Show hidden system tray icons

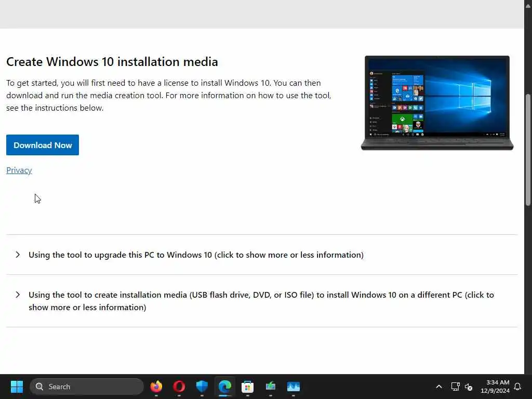(x=438, y=387)
